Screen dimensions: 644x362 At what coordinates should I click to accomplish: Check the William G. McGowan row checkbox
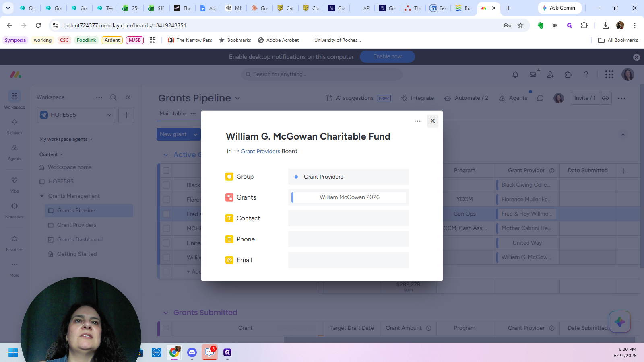[x=166, y=257]
